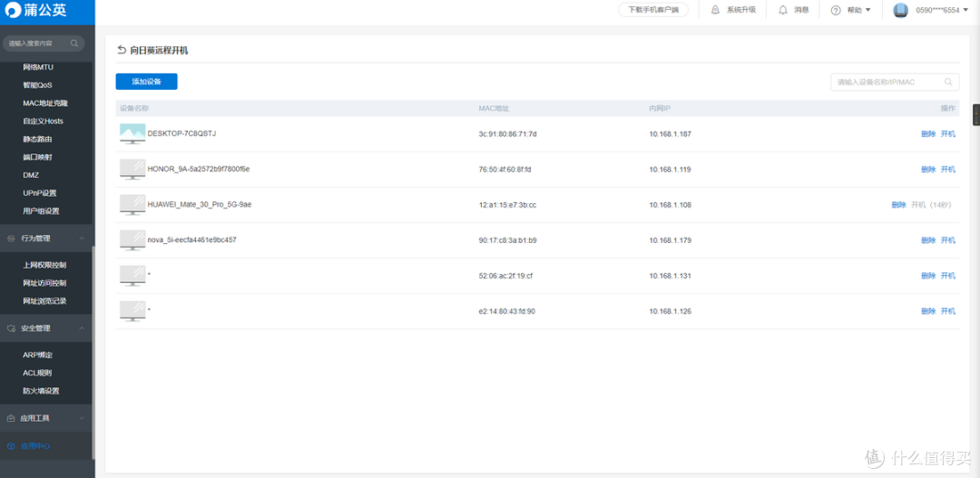Expand the 应用工具 section chevron
Image resolution: width=980 pixels, height=478 pixels.
[82, 418]
